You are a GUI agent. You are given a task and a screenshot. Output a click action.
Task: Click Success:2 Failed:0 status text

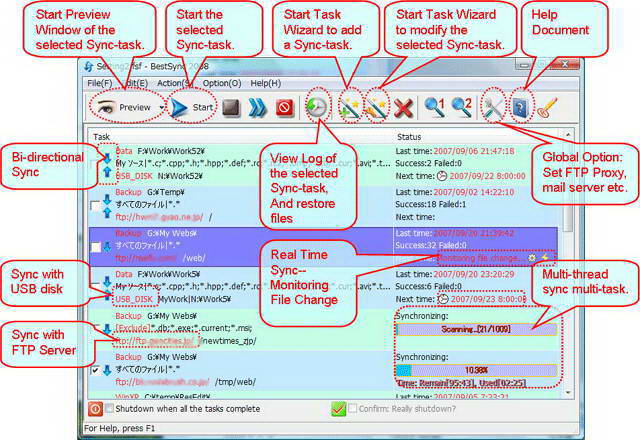429,163
